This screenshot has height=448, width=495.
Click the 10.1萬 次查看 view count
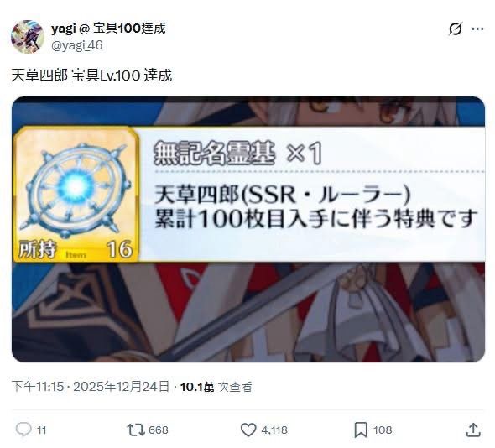pyautogui.click(x=216, y=387)
